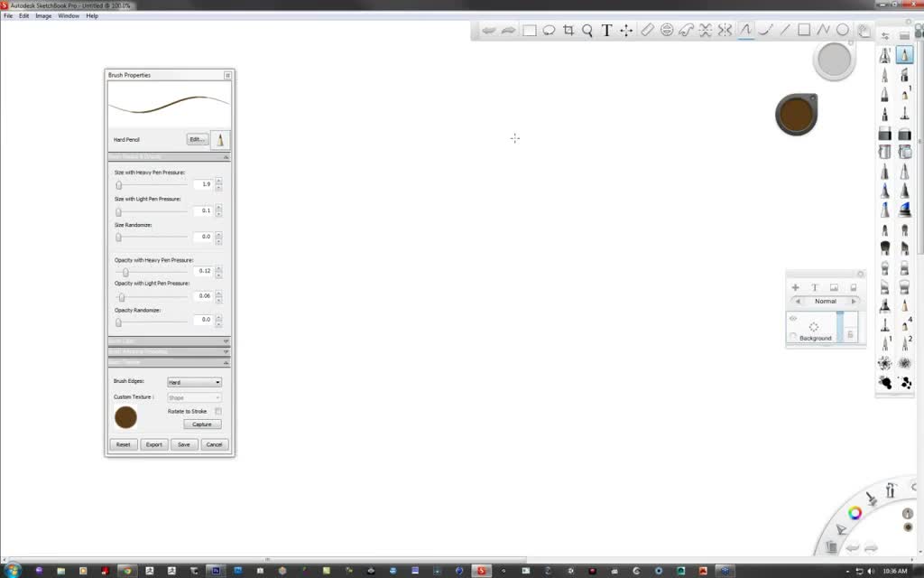Screen dimensions: 924x578
Task: Open the Custom Texture Shape dropdown
Action: [195, 397]
